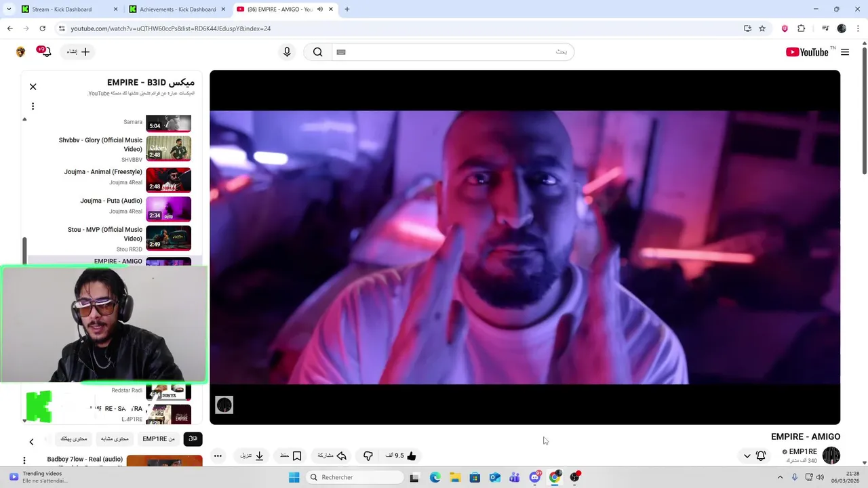Click the taskbar Rechercher search box
This screenshot has width=868, height=488.
pos(354,477)
